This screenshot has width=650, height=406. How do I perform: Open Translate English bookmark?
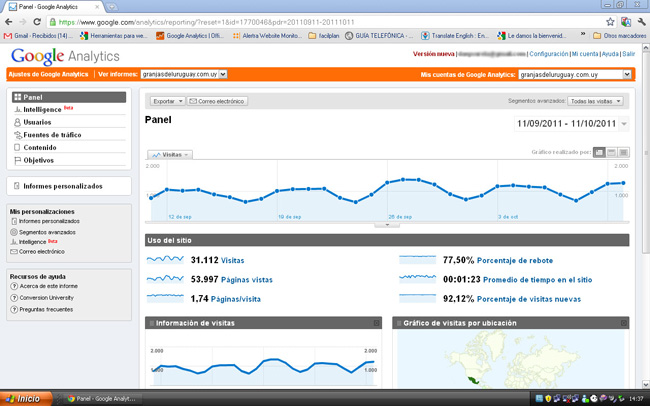click(x=455, y=36)
